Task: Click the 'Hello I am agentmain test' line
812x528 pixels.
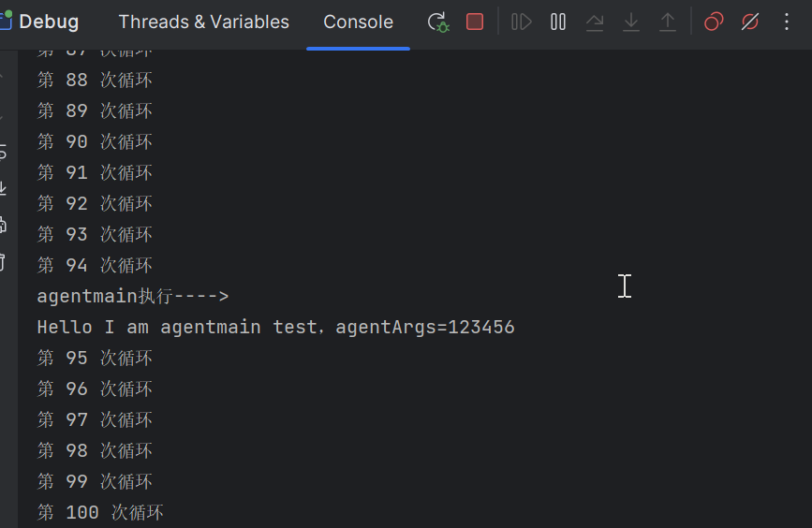Action: point(276,327)
